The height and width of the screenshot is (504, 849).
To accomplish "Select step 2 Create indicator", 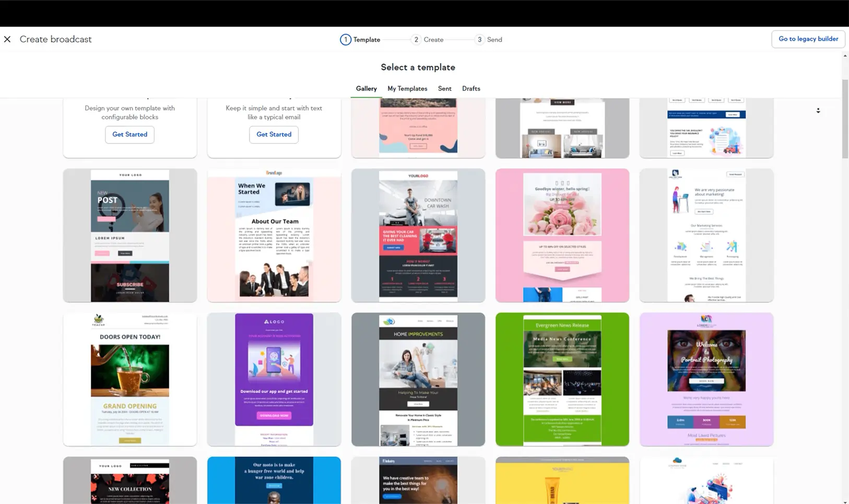I will (x=427, y=40).
